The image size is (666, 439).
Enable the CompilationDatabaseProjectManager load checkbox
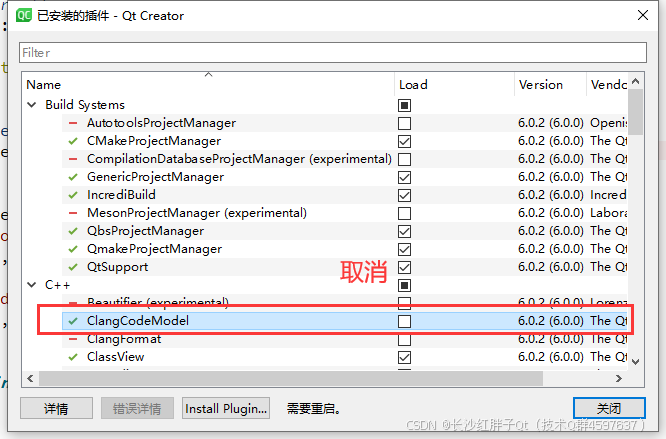tap(404, 159)
